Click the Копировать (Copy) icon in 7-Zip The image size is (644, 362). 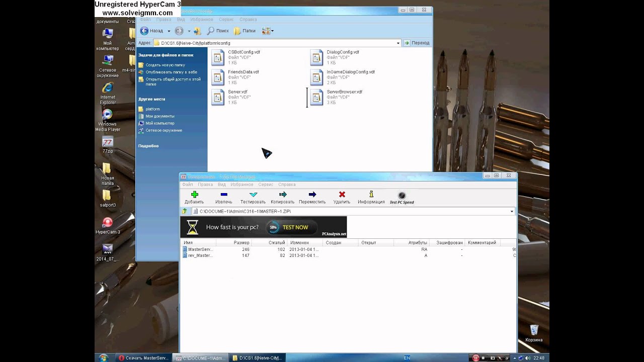(283, 195)
